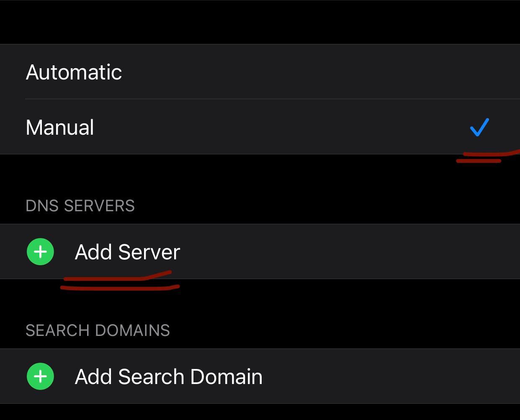Viewport: 520px width, 420px height.
Task: Click the word Server in Add Server
Action: (149, 252)
